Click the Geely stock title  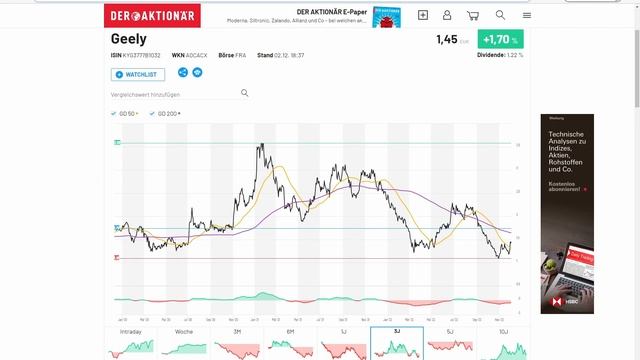click(x=129, y=39)
